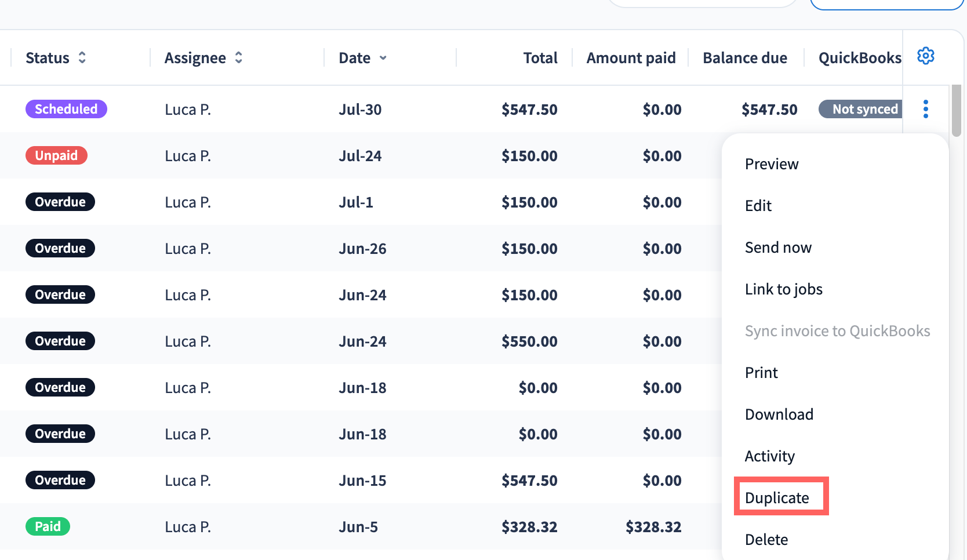This screenshot has width=967, height=560.
Task: Select Send now option
Action: coord(778,248)
